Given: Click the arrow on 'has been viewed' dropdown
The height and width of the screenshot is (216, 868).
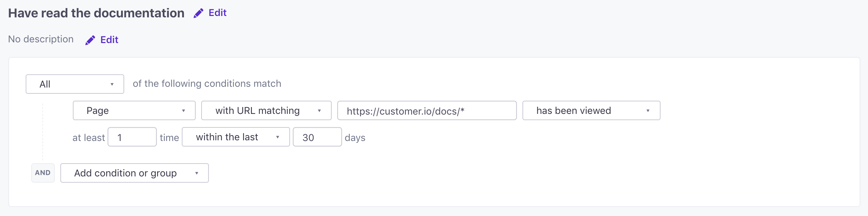Looking at the screenshot, I should click(x=648, y=111).
